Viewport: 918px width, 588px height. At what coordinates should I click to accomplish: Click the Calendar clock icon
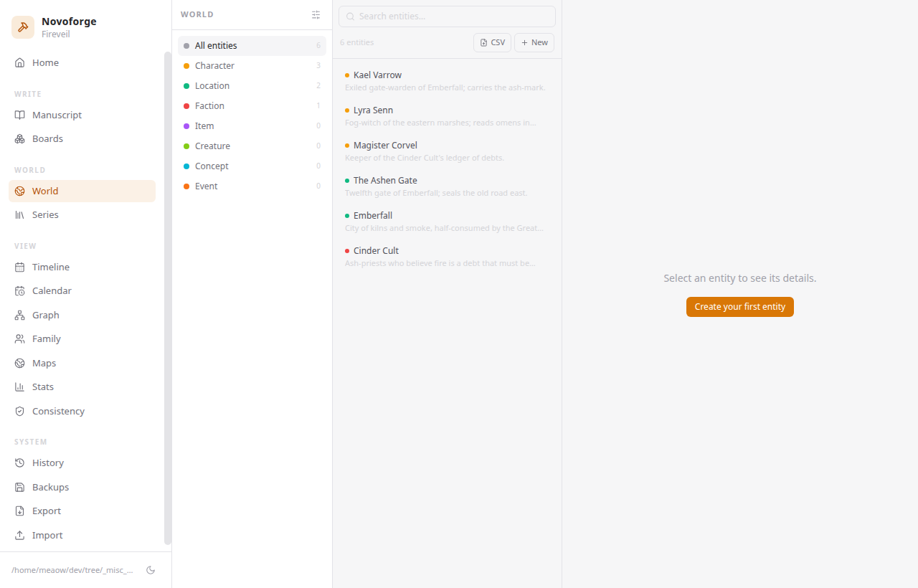point(19,291)
